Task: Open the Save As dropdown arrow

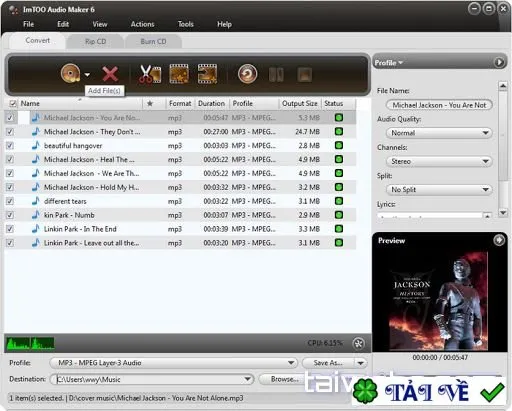Action: [361, 363]
